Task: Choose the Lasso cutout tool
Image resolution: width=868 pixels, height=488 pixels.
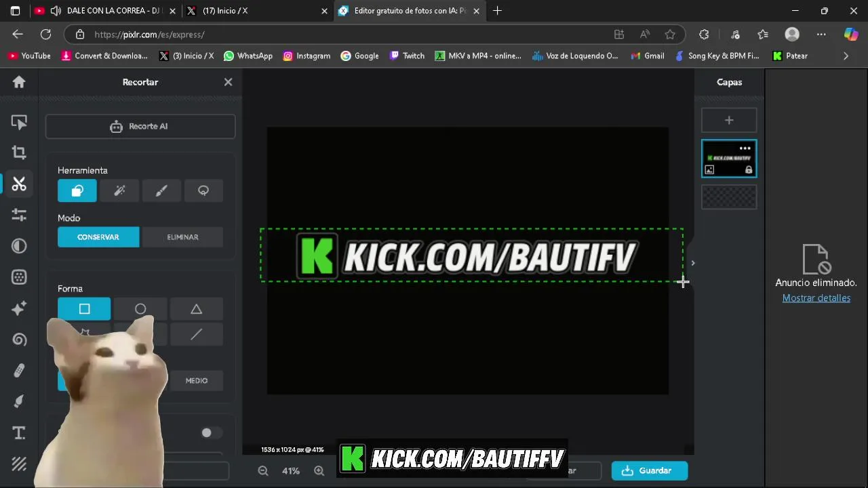Action: pos(203,191)
